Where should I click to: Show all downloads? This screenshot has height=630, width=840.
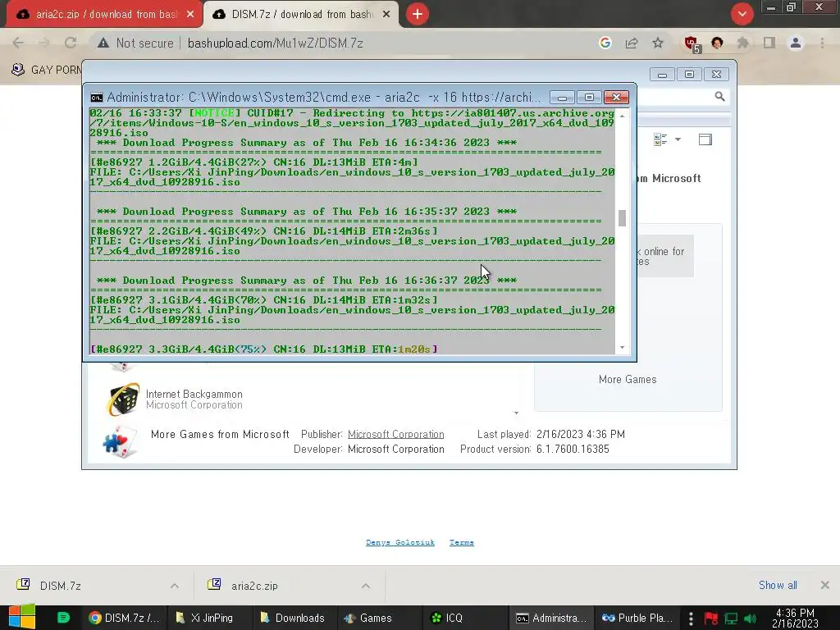(778, 585)
